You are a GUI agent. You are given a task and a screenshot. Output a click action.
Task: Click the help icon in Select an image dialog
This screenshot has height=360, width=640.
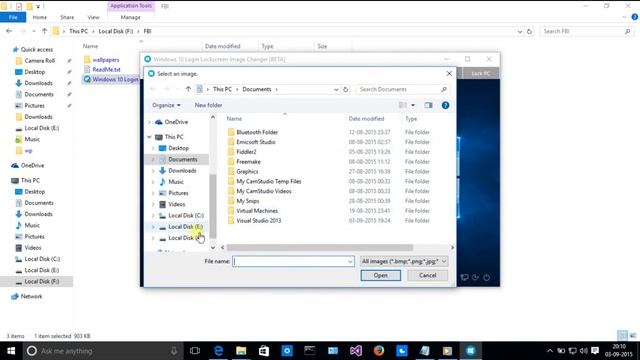tap(445, 105)
